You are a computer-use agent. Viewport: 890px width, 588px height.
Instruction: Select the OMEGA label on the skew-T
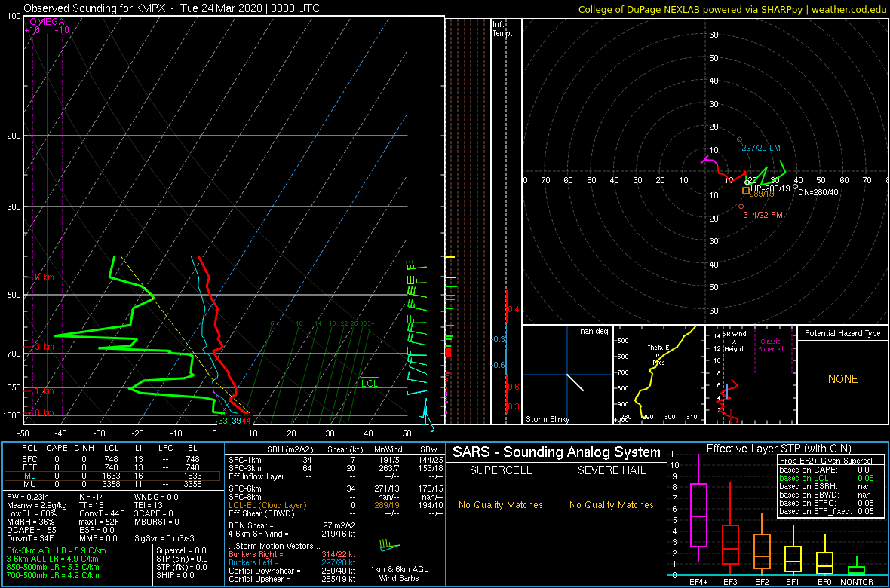pos(47,22)
